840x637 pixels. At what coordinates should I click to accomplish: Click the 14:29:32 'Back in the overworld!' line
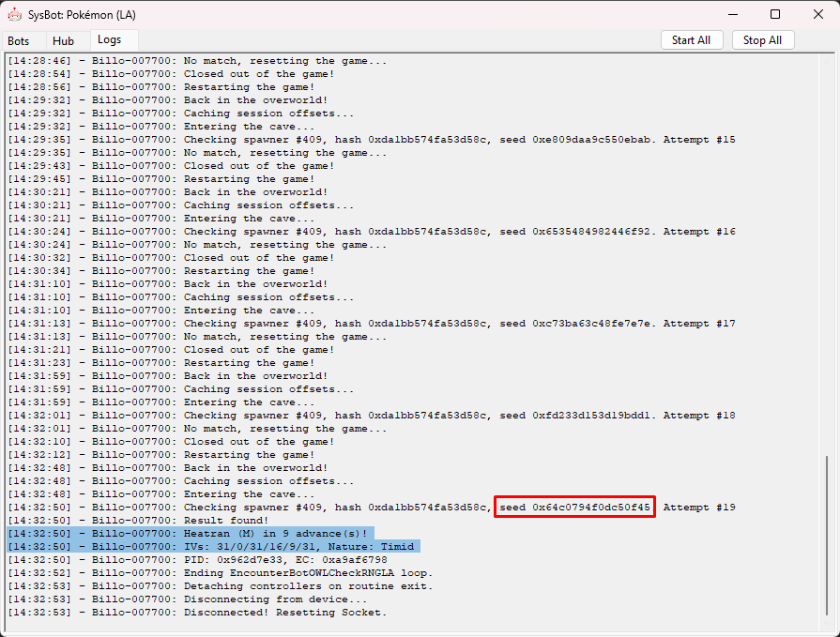pyautogui.click(x=168, y=100)
